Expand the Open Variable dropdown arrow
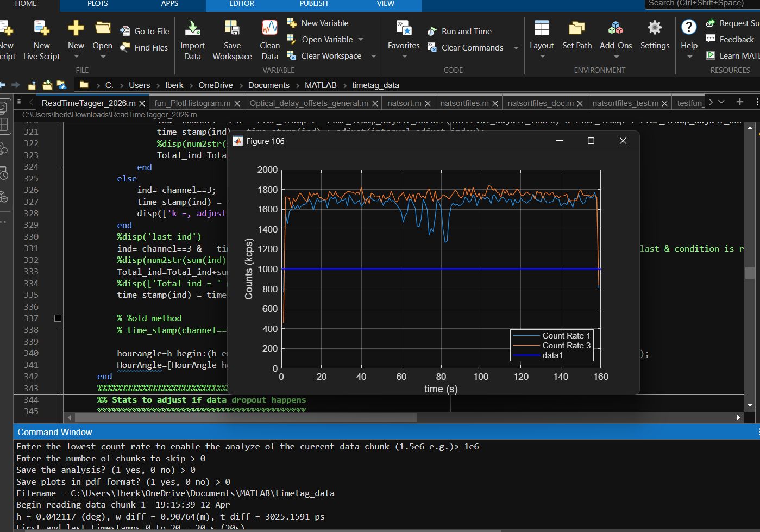 [361, 40]
